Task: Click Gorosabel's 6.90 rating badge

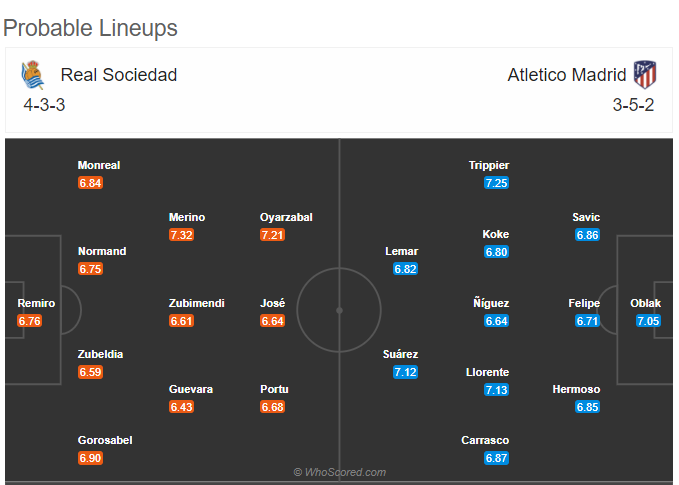Action: pyautogui.click(x=91, y=458)
